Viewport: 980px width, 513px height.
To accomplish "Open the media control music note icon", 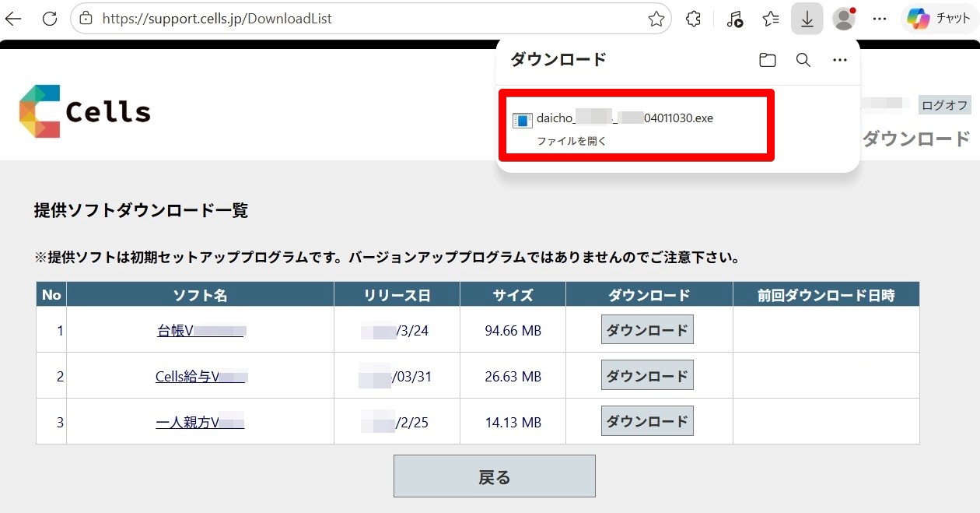I will (x=734, y=19).
